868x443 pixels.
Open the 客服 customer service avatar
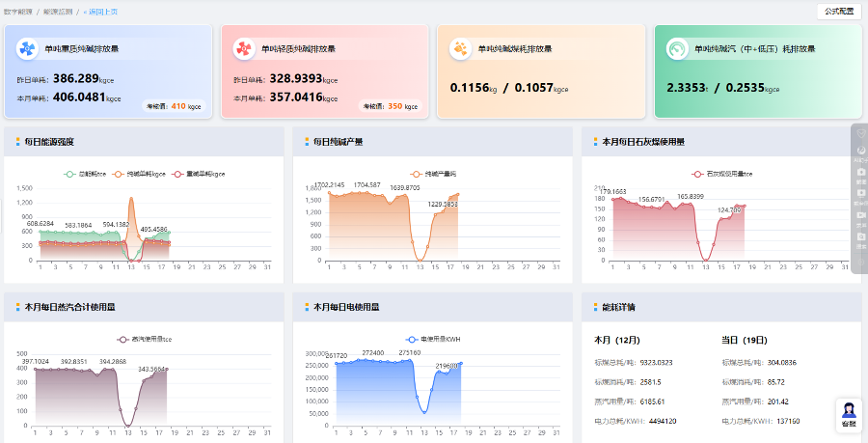click(848, 414)
